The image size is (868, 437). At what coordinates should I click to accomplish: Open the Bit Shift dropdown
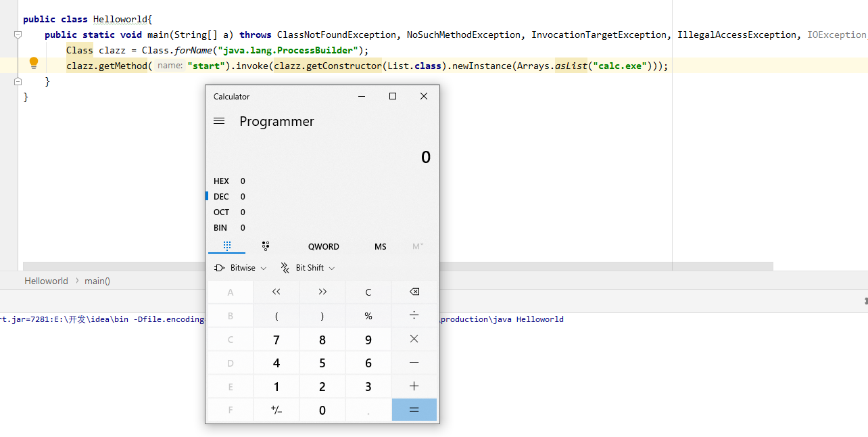(x=308, y=268)
